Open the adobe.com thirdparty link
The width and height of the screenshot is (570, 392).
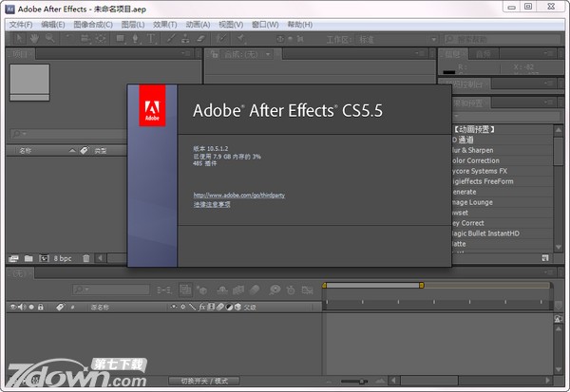coord(238,195)
